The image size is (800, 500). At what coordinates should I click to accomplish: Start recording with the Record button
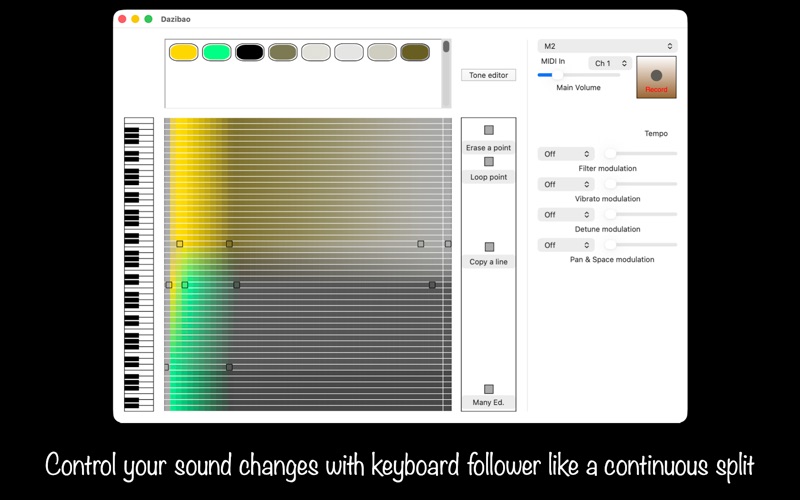656,77
